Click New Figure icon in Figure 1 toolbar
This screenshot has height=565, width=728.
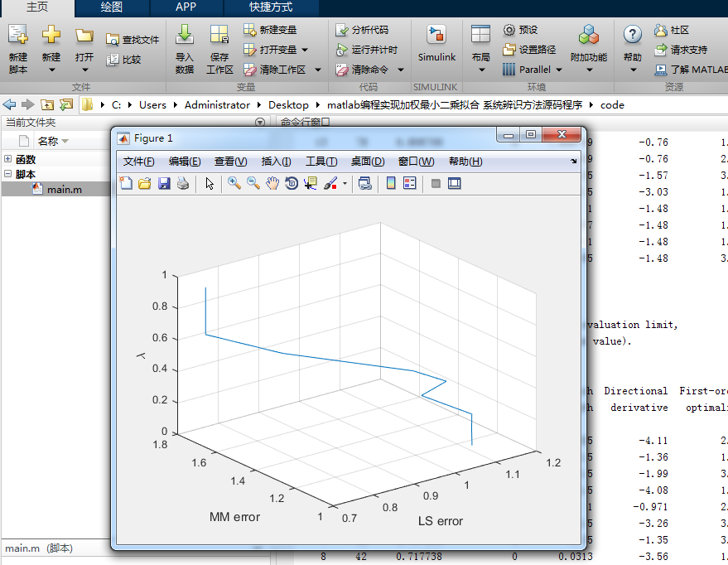[126, 183]
